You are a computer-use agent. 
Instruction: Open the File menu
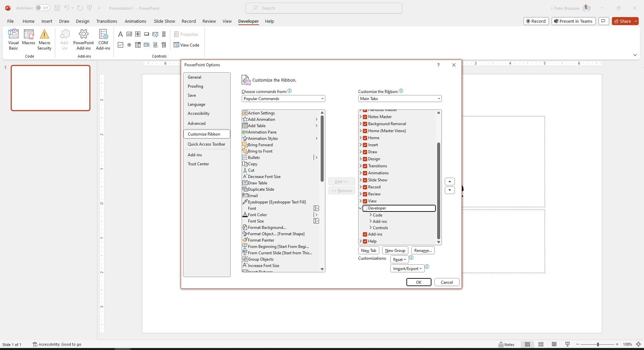[x=10, y=21]
